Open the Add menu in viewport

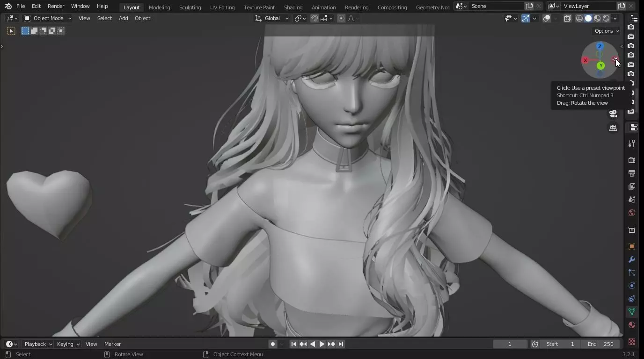(x=123, y=18)
